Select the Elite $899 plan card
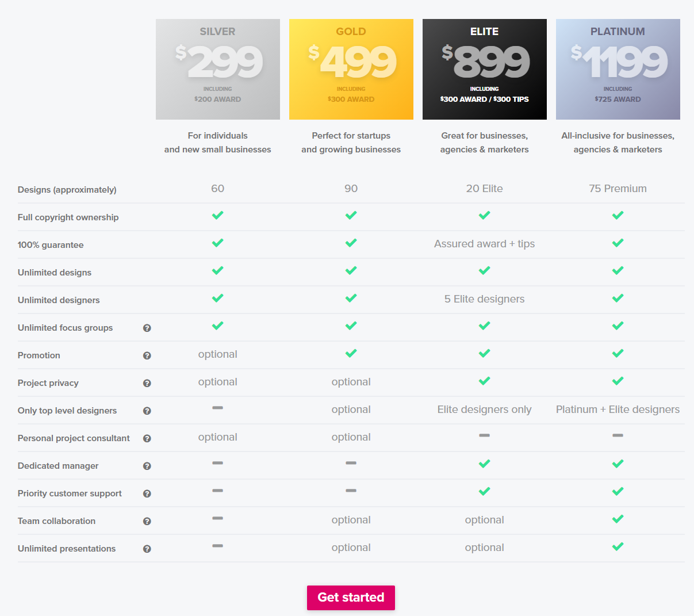This screenshot has width=694, height=616. tap(485, 69)
